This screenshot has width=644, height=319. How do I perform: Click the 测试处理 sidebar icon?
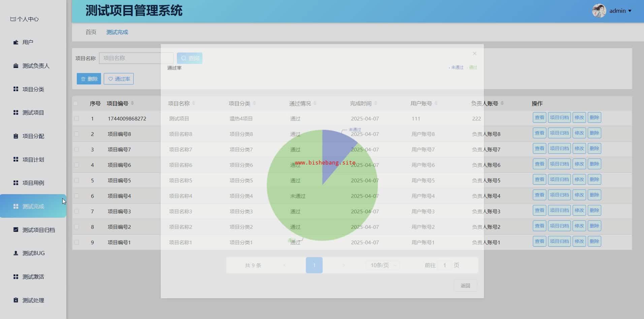pyautogui.click(x=16, y=300)
